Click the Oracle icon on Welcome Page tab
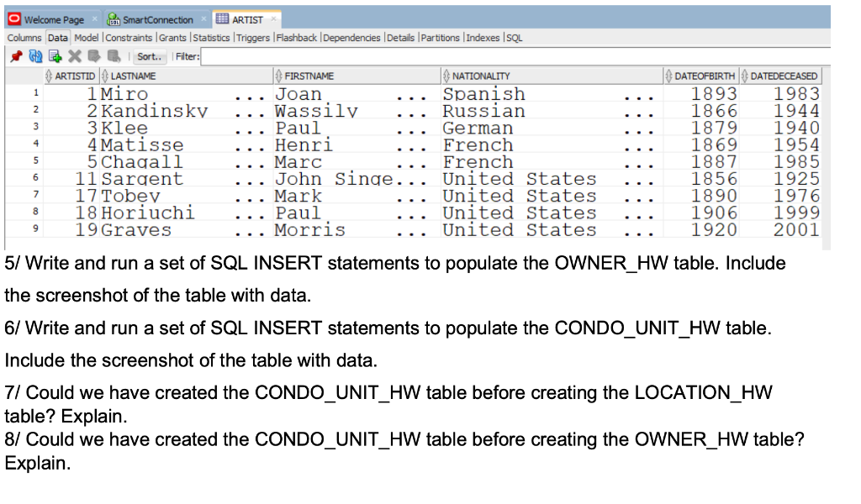 coord(14,19)
